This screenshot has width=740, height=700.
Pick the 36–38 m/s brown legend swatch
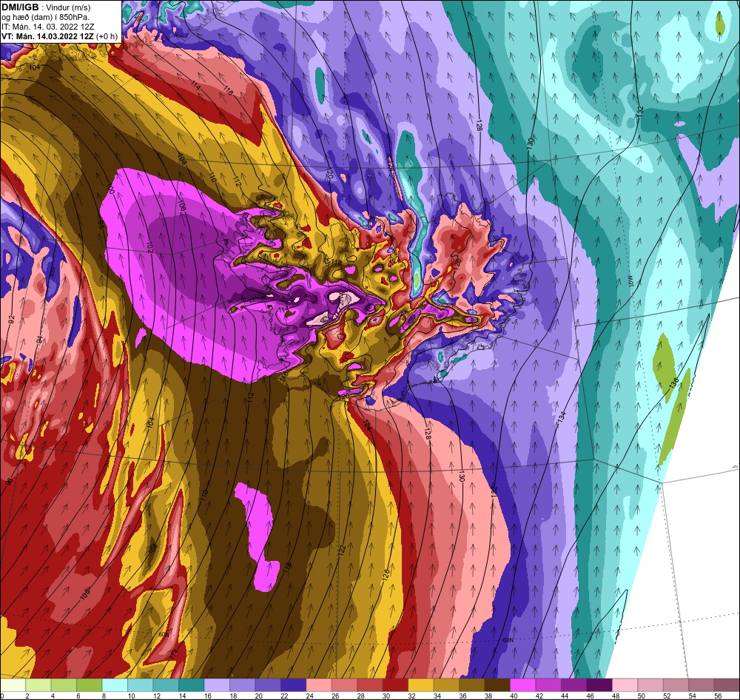[x=471, y=685]
